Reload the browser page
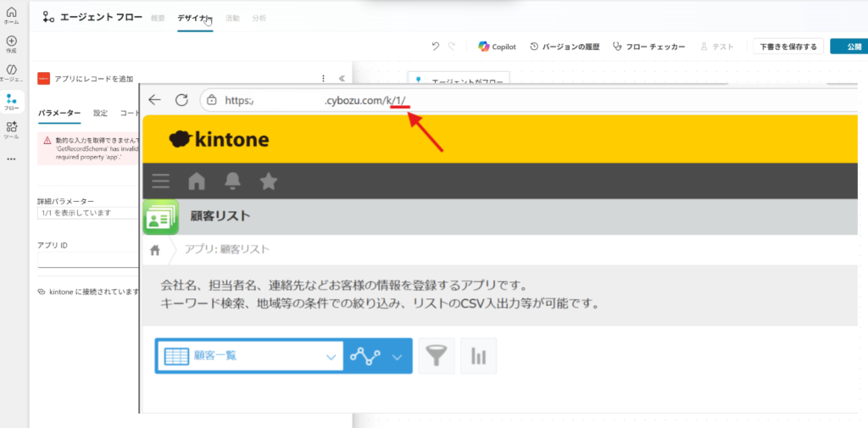Image resolution: width=868 pixels, height=428 pixels. (x=181, y=100)
